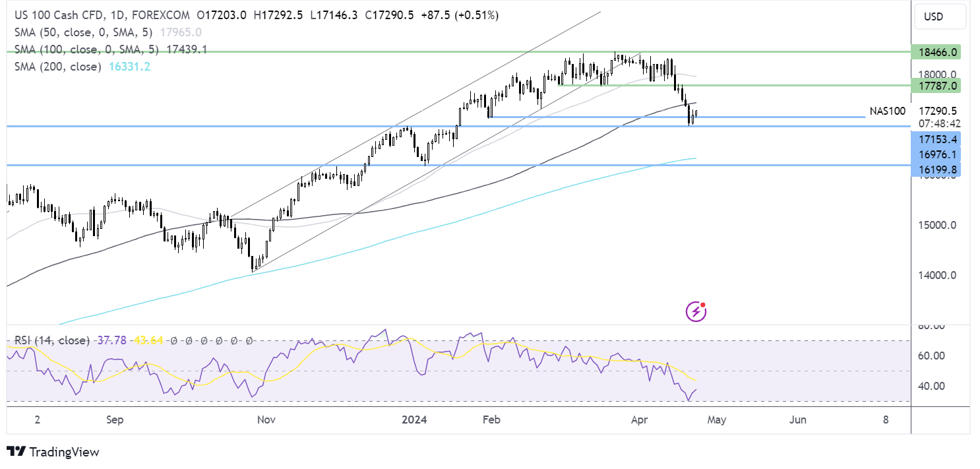Click the RSI value 37.78
This screenshot has width=980, height=469.
point(111,340)
